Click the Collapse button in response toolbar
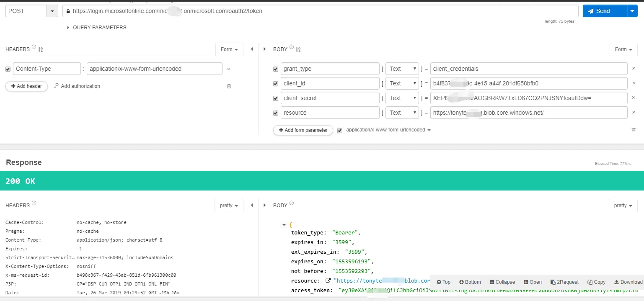The height and width of the screenshot is (301, 644). pyautogui.click(x=503, y=282)
